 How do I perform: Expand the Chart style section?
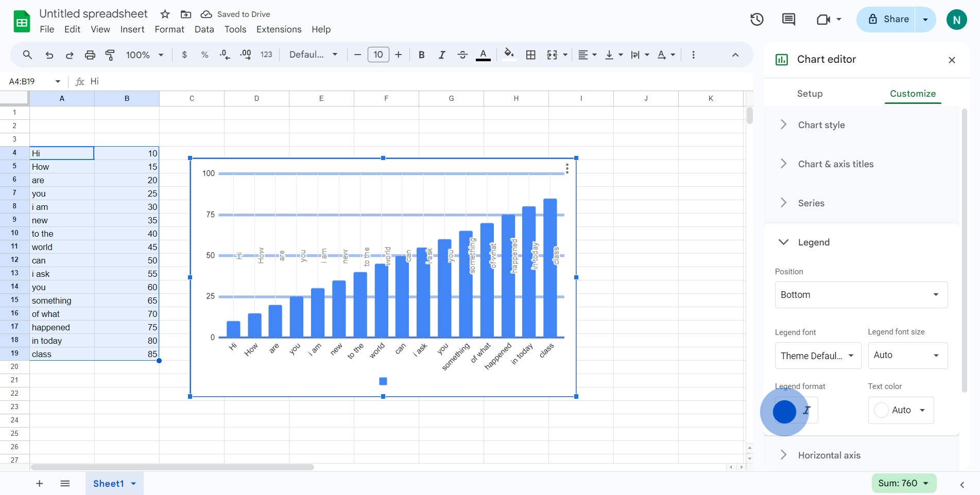tap(821, 125)
